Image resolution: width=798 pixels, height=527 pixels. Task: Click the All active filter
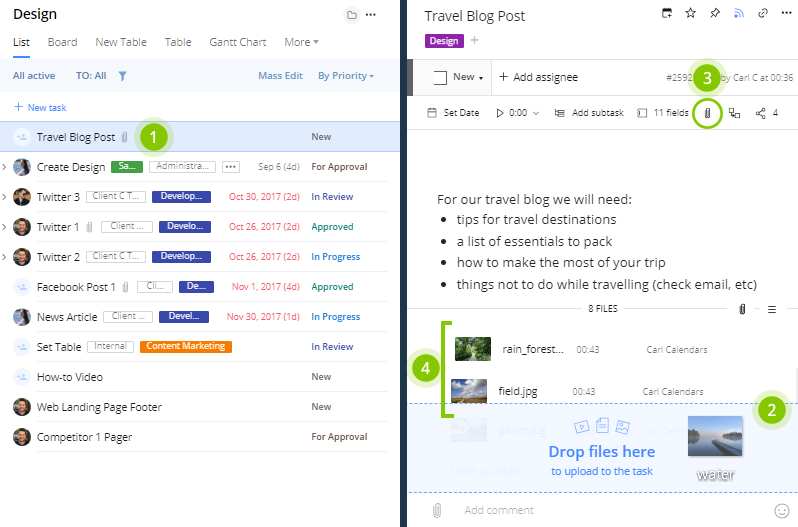[34, 76]
